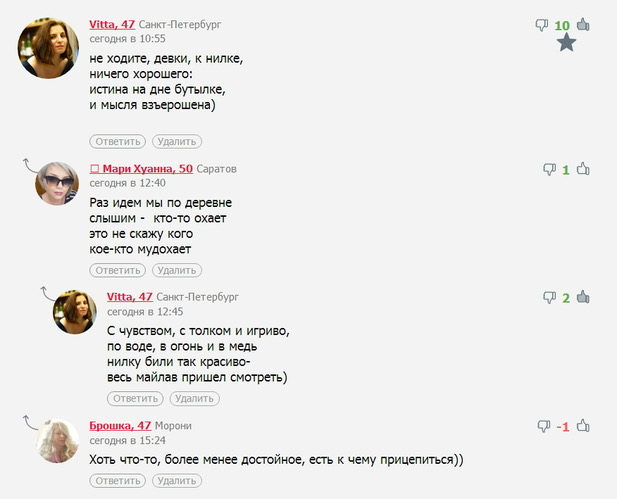Click Удалить under Мари Хуанна's comment
This screenshot has width=617, height=499.
[x=177, y=270]
